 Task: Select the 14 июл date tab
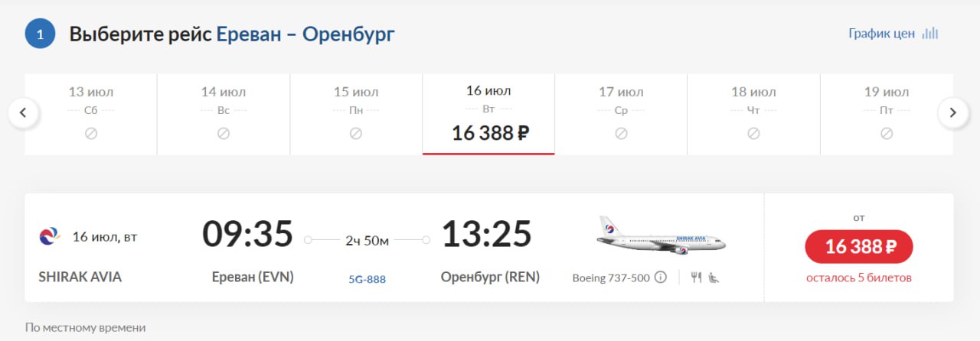coord(223,113)
